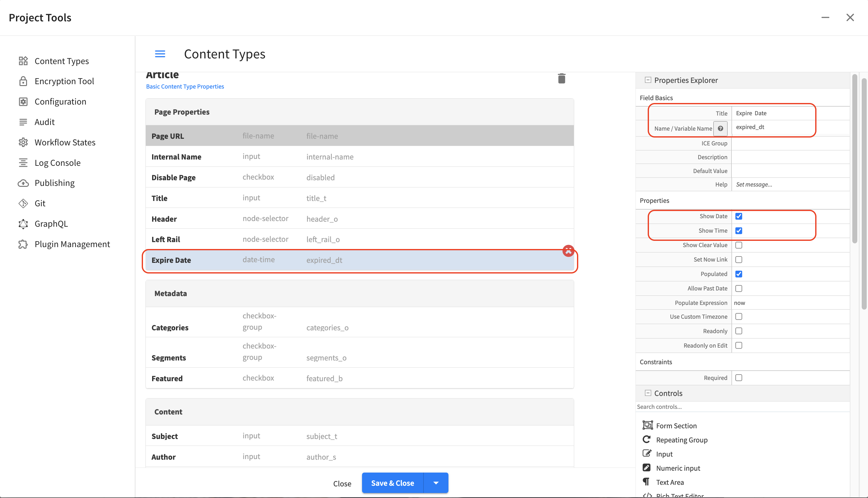
Task: Click the help icon next to Variable Name
Action: coord(721,128)
